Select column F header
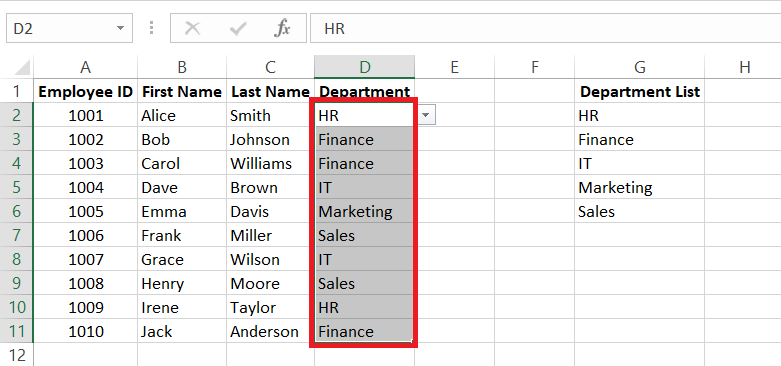781x366 pixels. pyautogui.click(x=534, y=67)
